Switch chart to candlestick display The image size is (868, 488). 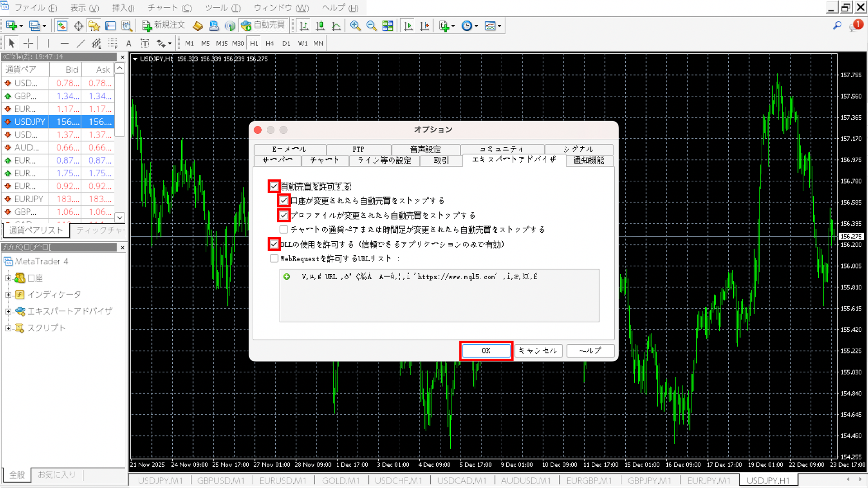click(320, 26)
